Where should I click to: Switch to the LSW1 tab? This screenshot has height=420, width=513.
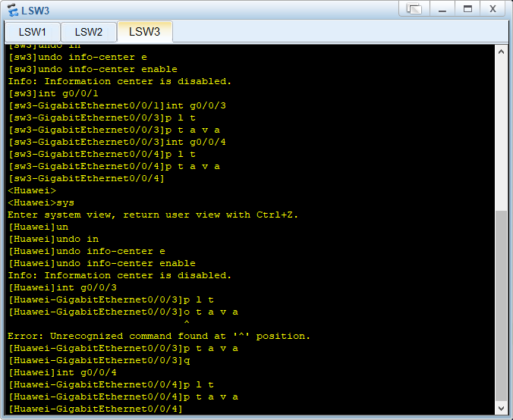point(33,32)
